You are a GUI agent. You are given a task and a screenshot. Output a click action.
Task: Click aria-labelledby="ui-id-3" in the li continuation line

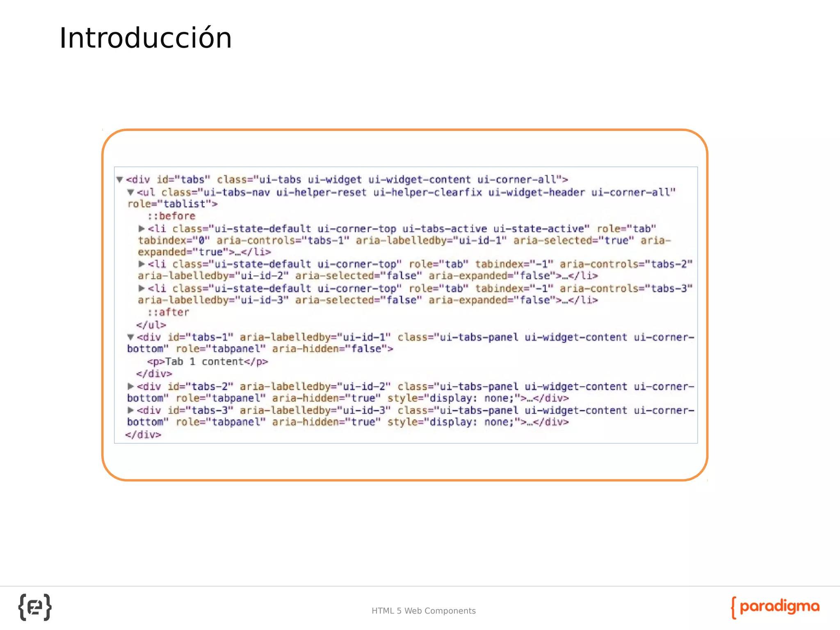tap(213, 300)
